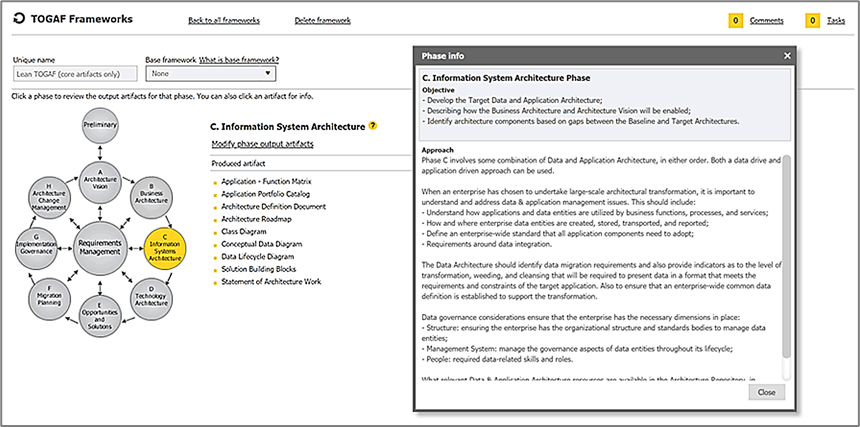860x427 pixels.
Task: Click the Preliminary phase circle
Action: point(100,127)
